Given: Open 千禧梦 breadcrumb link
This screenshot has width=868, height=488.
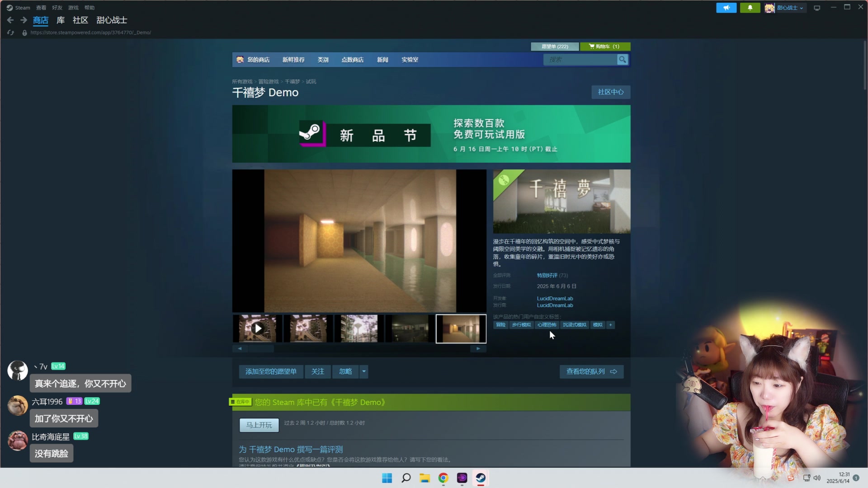Looking at the screenshot, I should point(292,82).
